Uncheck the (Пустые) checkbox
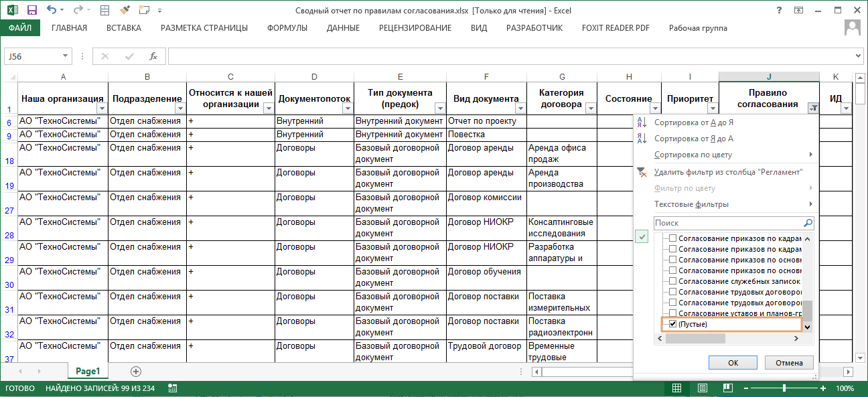 (673, 324)
